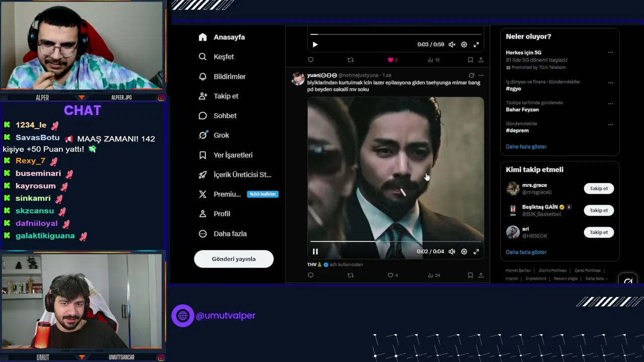Viewport: 644px width, 362px height.
Task: Click the home icon next to Anasayfa
Action: pyautogui.click(x=203, y=37)
